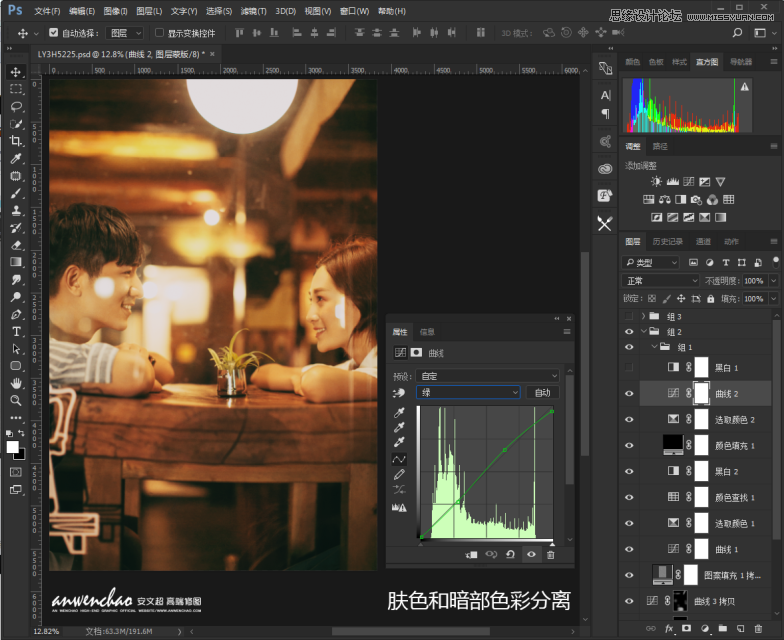Add a Levels adjustment from the Adjustments panel
The image size is (784, 640).
(x=672, y=182)
